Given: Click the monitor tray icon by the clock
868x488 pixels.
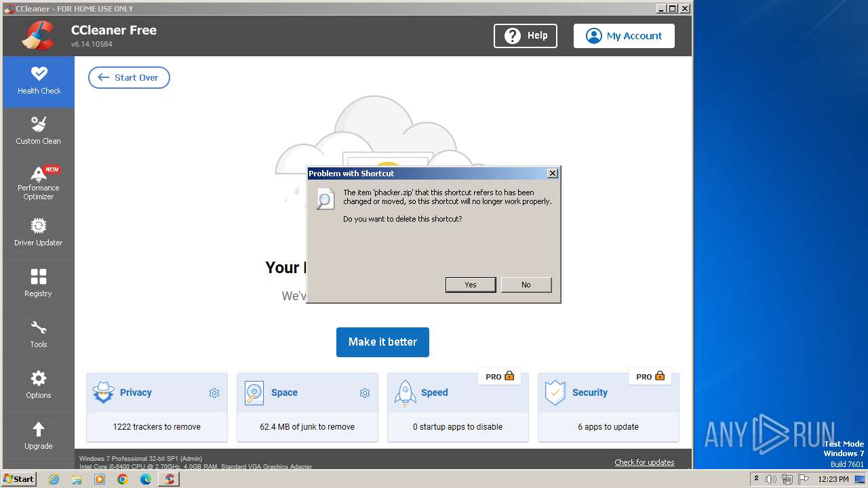Looking at the screenshot, I should pos(860,479).
